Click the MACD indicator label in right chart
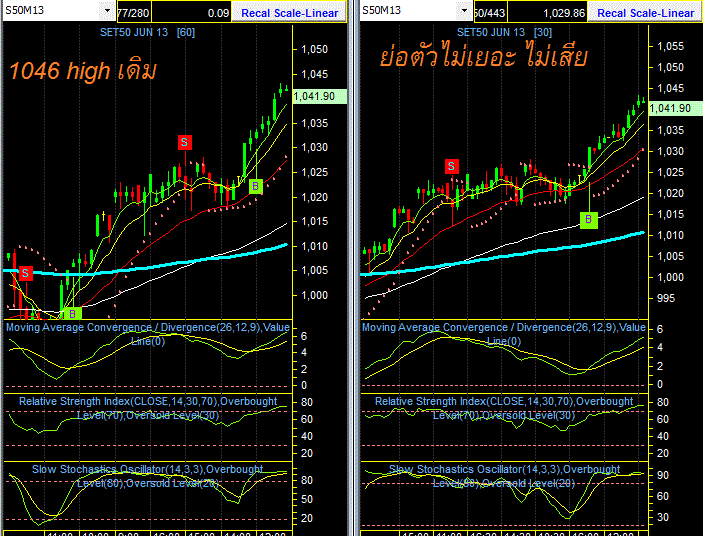Image resolution: width=703 pixels, height=536 pixels. click(504, 334)
